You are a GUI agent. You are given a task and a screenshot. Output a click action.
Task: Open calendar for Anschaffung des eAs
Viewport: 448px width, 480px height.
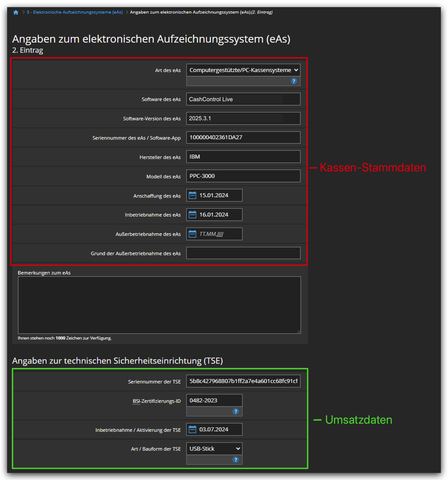(x=192, y=195)
